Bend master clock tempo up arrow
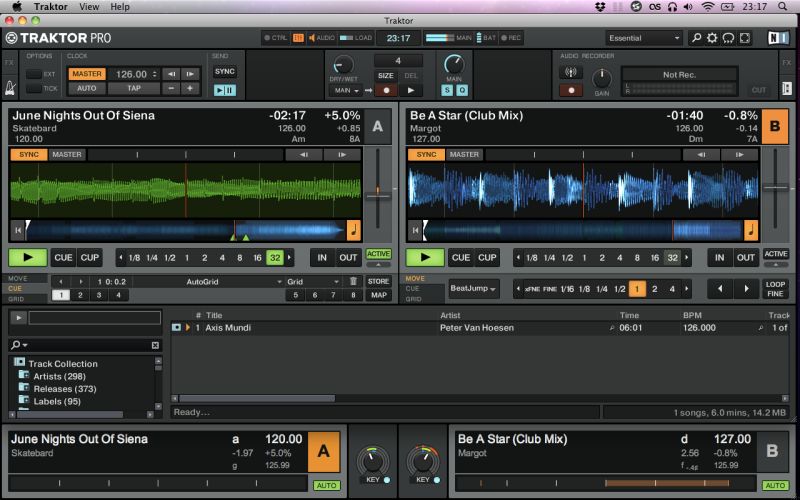This screenshot has height=500, width=800. tap(190, 74)
